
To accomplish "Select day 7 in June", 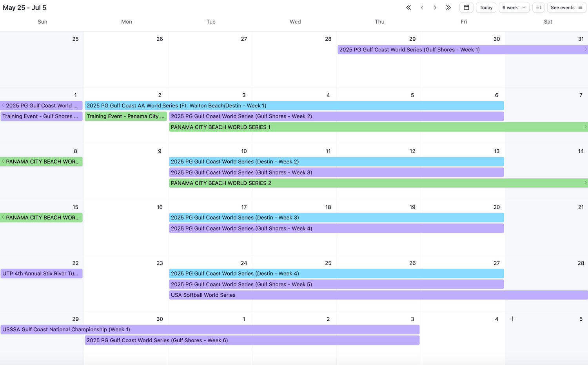I will tap(581, 95).
